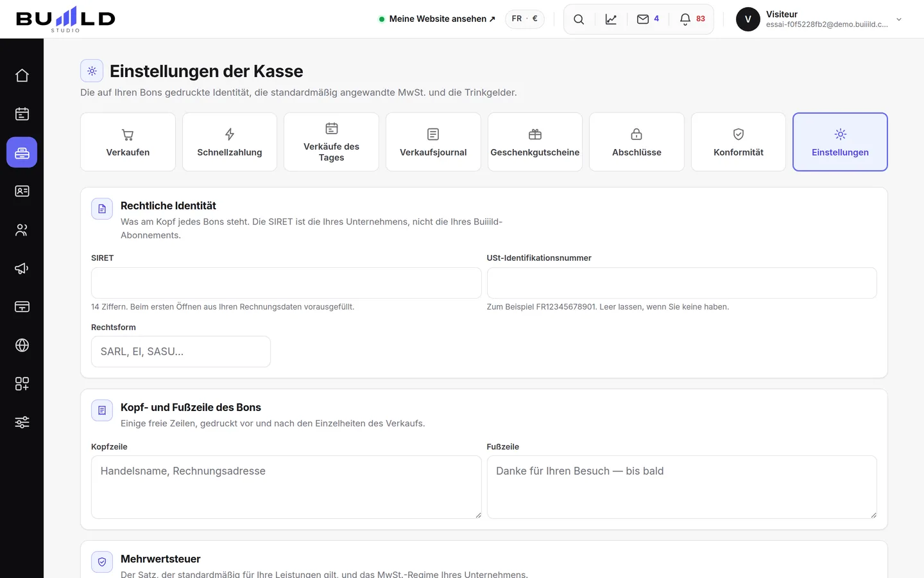Open the Meine Website ansehen link

437,19
